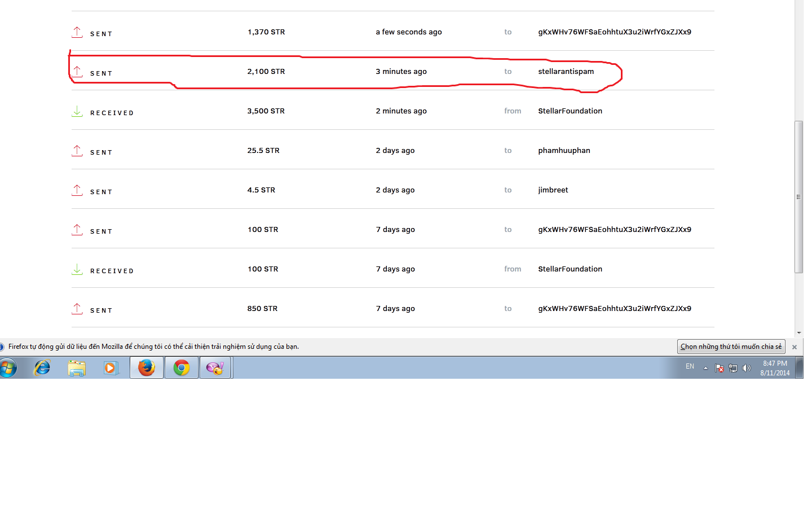Open the clock showing 8:47 PM

click(x=775, y=368)
